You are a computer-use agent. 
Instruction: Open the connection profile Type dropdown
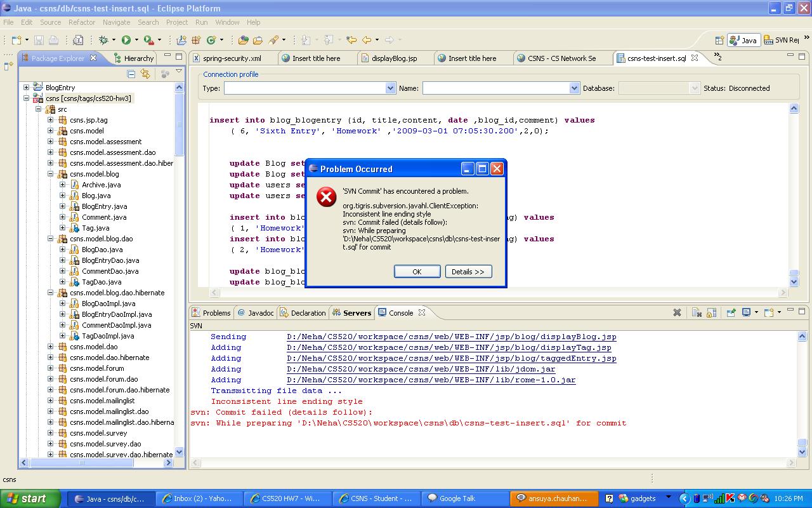pyautogui.click(x=390, y=88)
